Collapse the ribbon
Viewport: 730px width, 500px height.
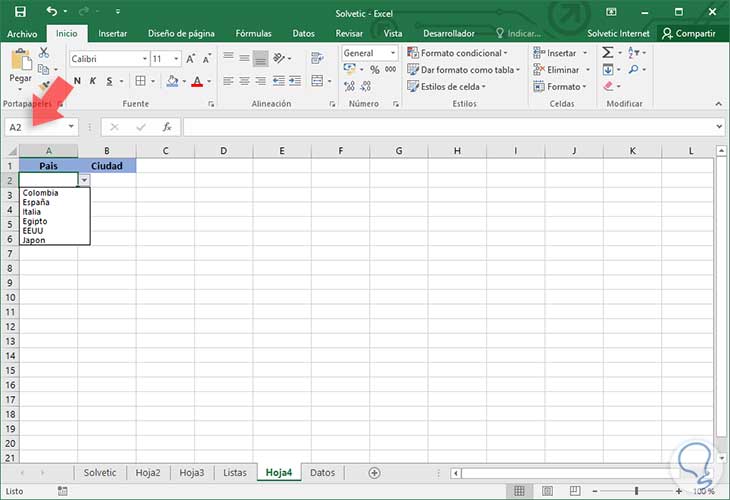[x=718, y=104]
